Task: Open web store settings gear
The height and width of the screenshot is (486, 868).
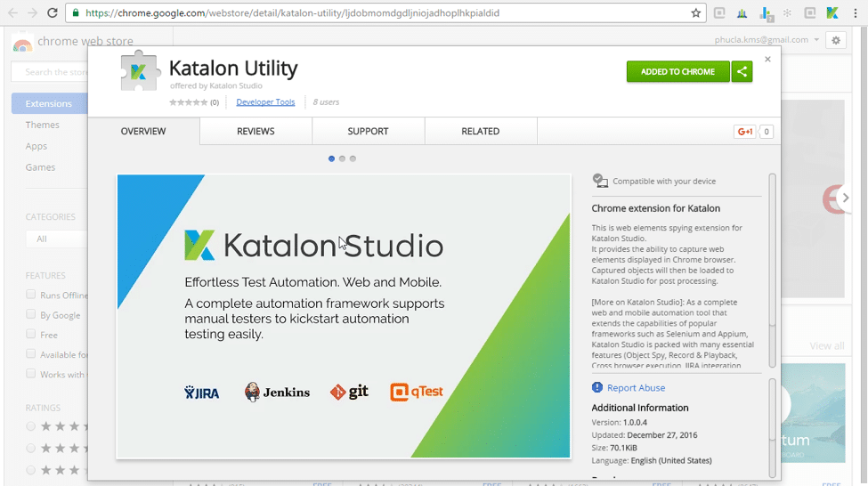Action: click(835, 40)
